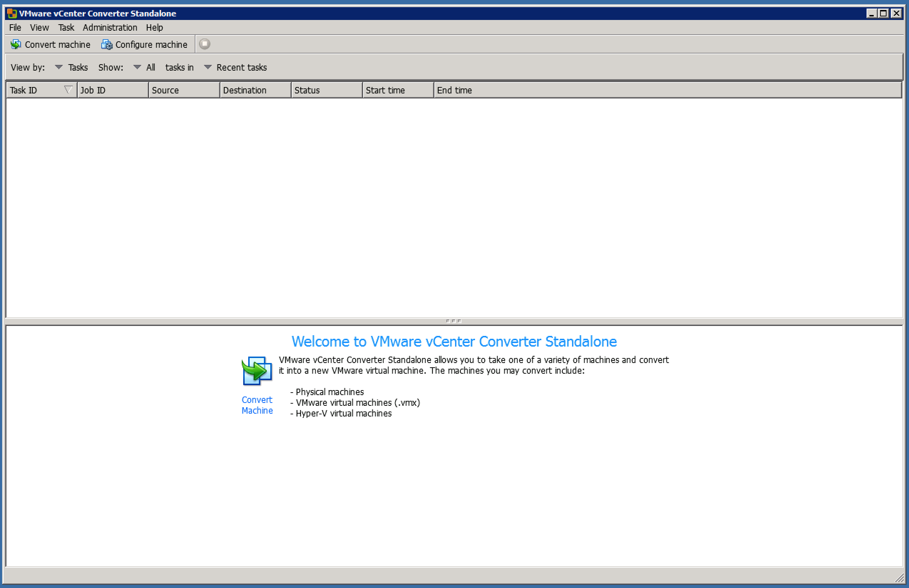The width and height of the screenshot is (909, 588).
Task: Click the Source column header
Action: click(x=184, y=90)
